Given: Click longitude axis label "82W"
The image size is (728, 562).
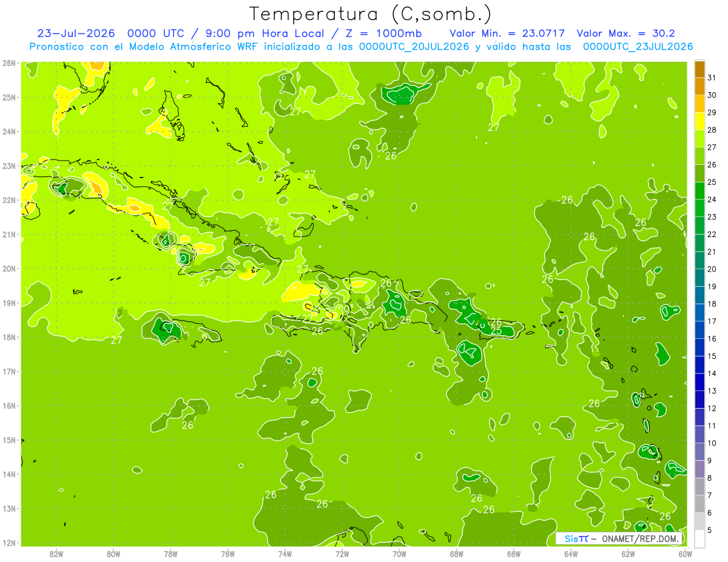Looking at the screenshot, I should pyautogui.click(x=56, y=553).
